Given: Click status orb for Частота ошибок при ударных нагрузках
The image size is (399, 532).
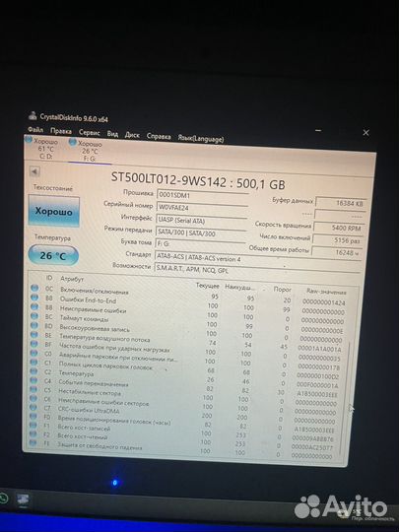Looking at the screenshot, I should point(33,344).
